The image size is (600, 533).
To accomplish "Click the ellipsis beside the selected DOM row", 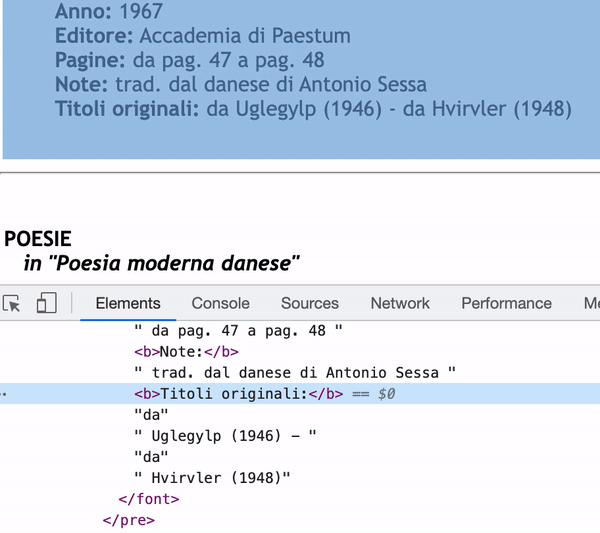I will tap(3, 394).
